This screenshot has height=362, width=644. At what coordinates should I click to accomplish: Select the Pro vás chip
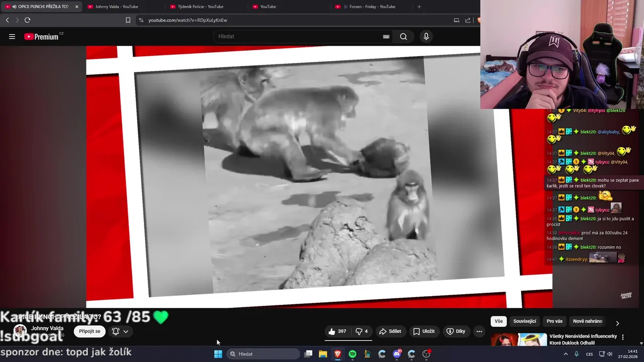554,321
